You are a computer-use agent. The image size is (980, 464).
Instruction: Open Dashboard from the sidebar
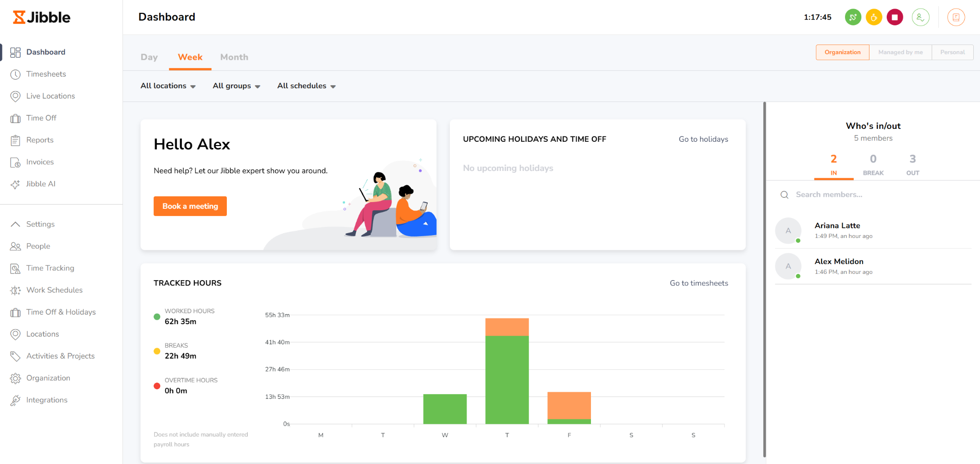coord(45,52)
